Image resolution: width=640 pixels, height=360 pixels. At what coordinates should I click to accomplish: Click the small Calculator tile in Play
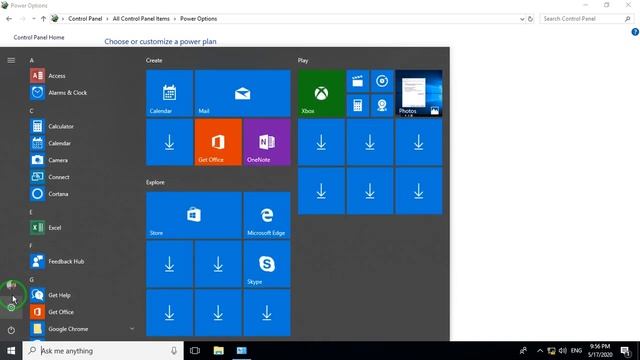pos(358,105)
